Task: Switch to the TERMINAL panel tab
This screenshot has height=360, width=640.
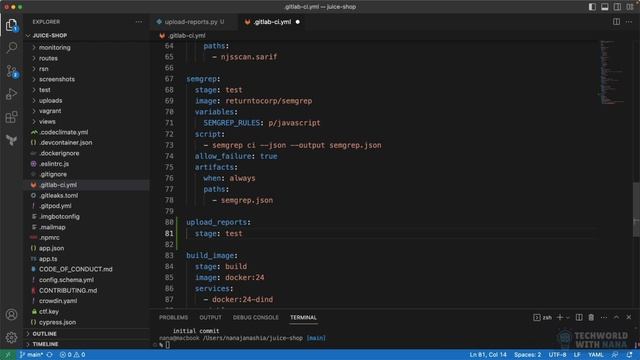Action: 303,318
